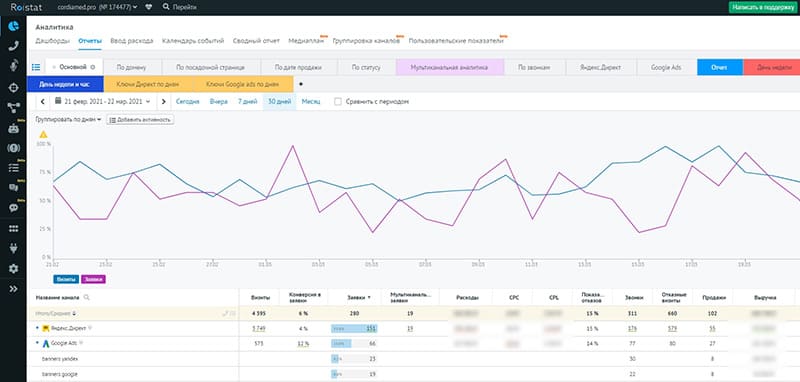Select the По домену report tab

coord(132,67)
